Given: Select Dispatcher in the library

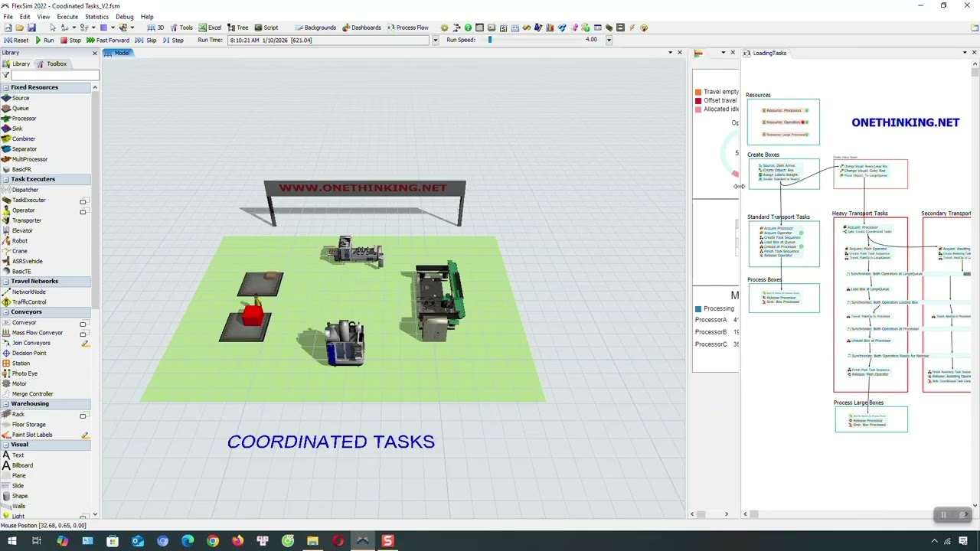Looking at the screenshot, I should 25,190.
